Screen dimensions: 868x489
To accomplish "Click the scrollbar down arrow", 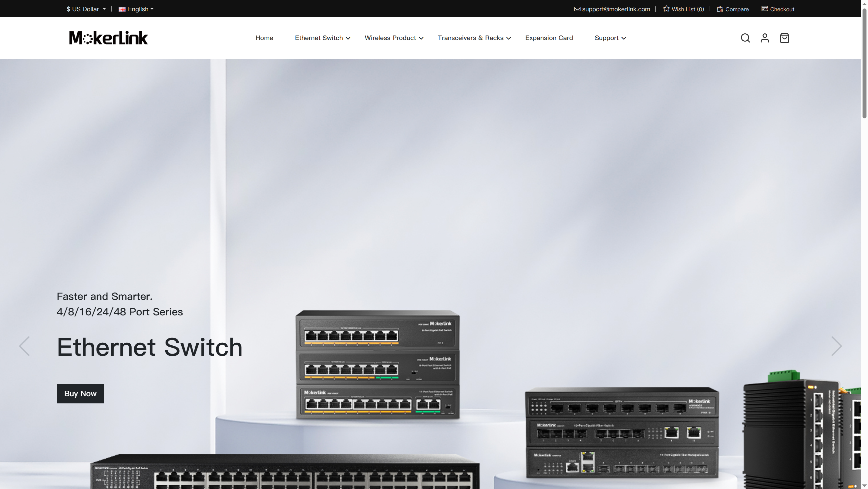I will tap(864, 486).
